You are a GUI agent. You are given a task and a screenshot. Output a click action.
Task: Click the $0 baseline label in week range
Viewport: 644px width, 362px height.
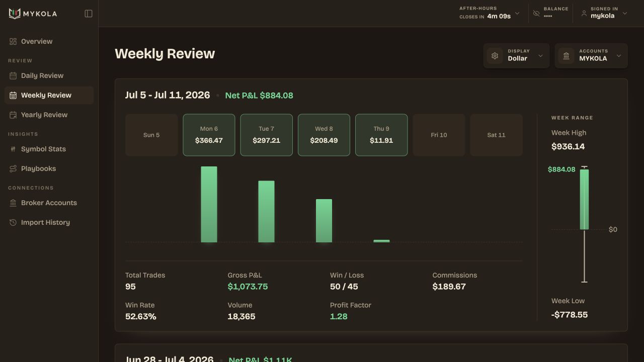click(613, 230)
